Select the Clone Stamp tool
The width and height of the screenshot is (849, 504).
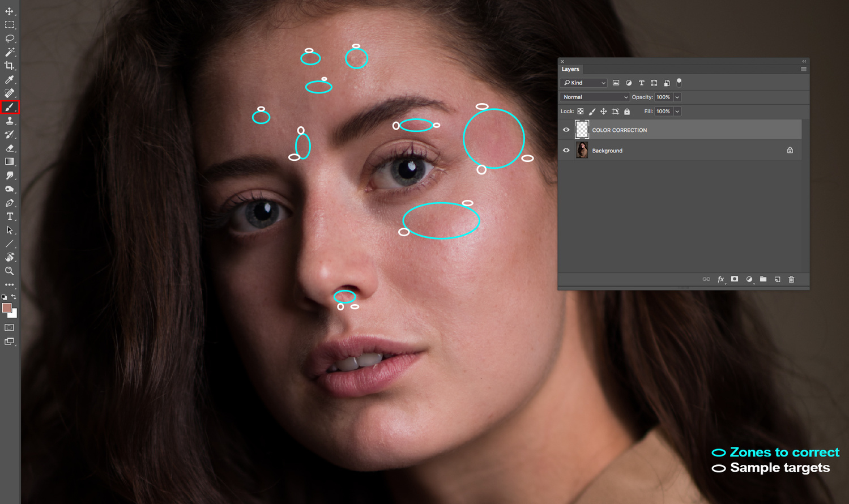10,121
